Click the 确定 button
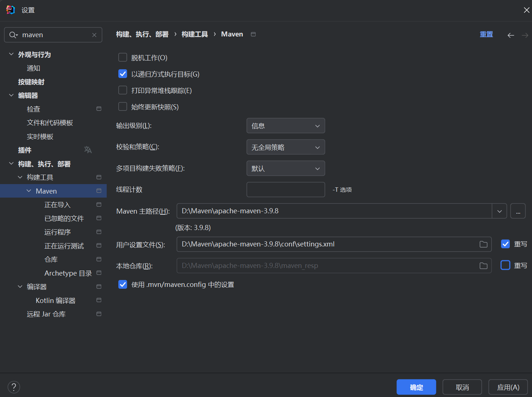 coord(416,387)
